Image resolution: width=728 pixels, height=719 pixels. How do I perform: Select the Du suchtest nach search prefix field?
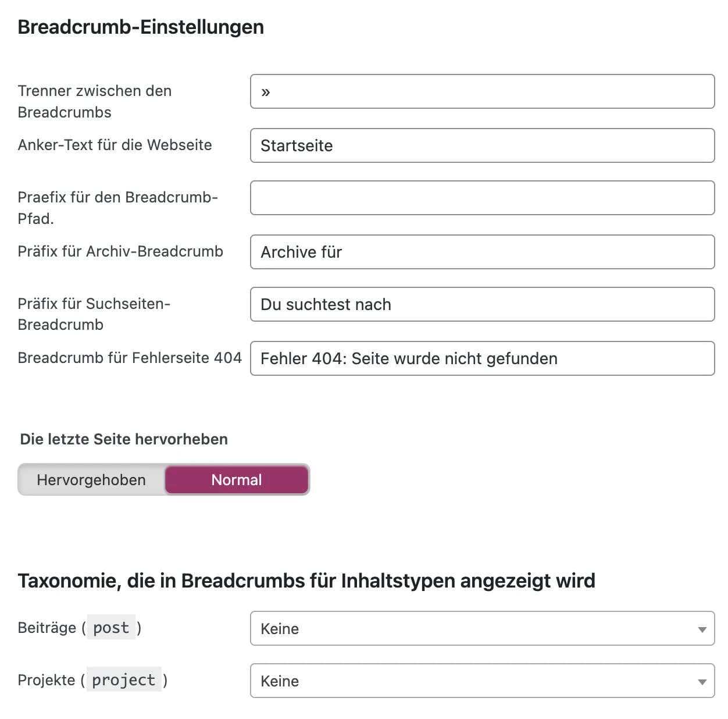(x=483, y=304)
